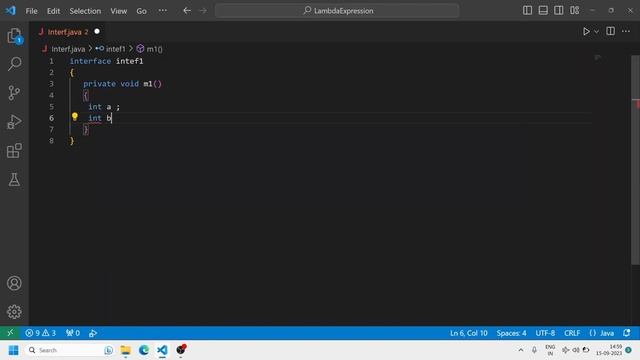This screenshot has width=640, height=360.
Task: Select the Interf.java editor tab
Action: tap(67, 32)
